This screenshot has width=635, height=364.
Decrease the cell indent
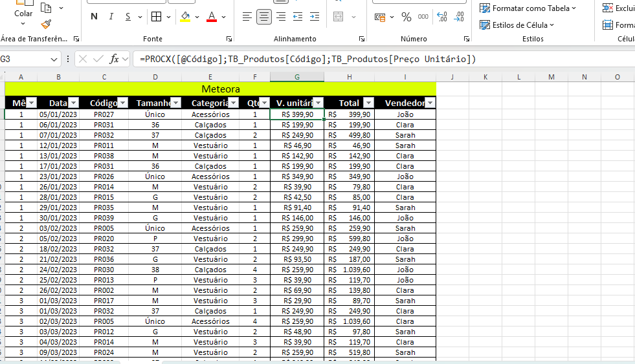(x=298, y=17)
